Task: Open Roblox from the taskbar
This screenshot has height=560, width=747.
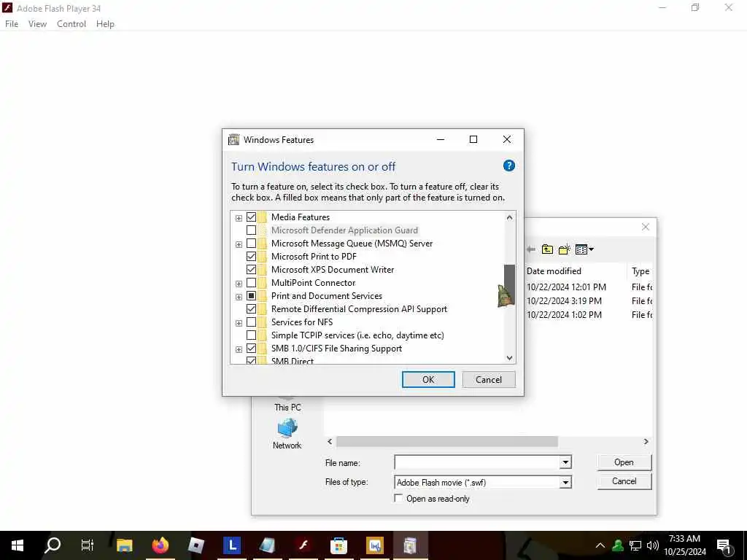Action: coord(196,545)
